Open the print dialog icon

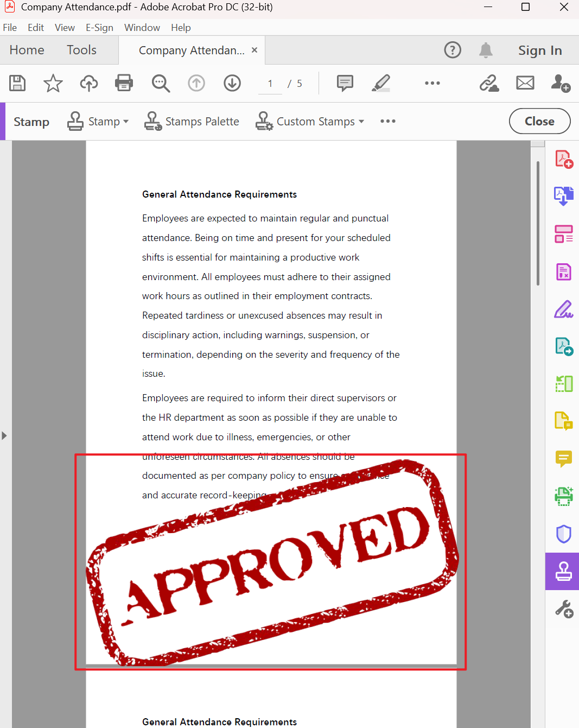(124, 83)
